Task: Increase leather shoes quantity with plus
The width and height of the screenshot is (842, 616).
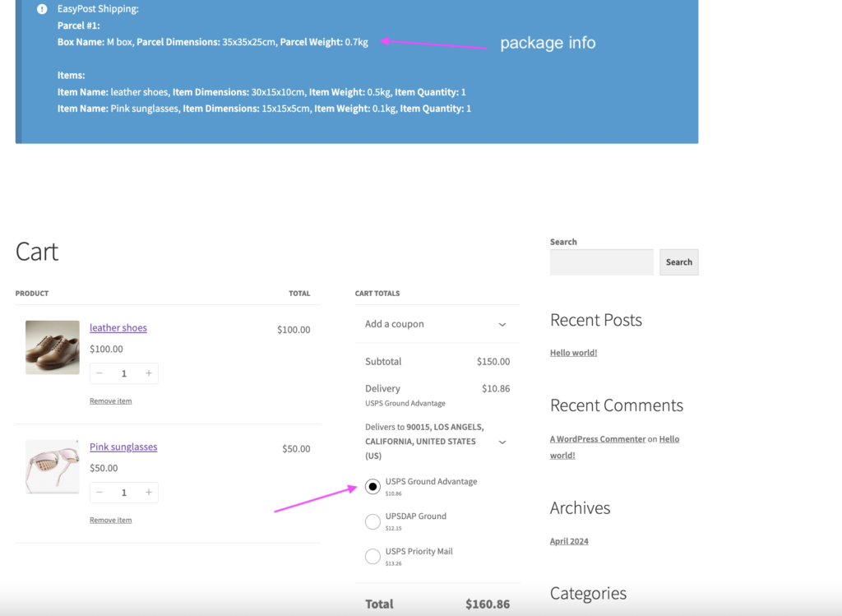Action: coord(149,373)
